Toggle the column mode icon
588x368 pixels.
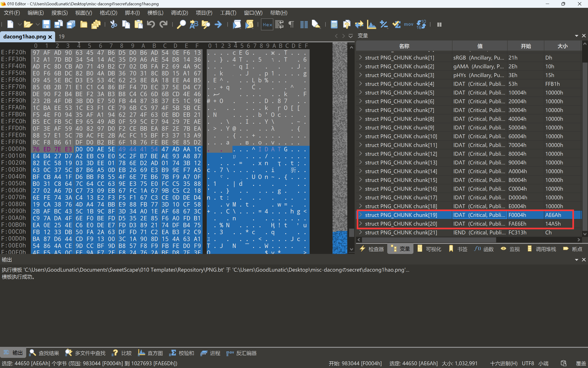(x=304, y=24)
